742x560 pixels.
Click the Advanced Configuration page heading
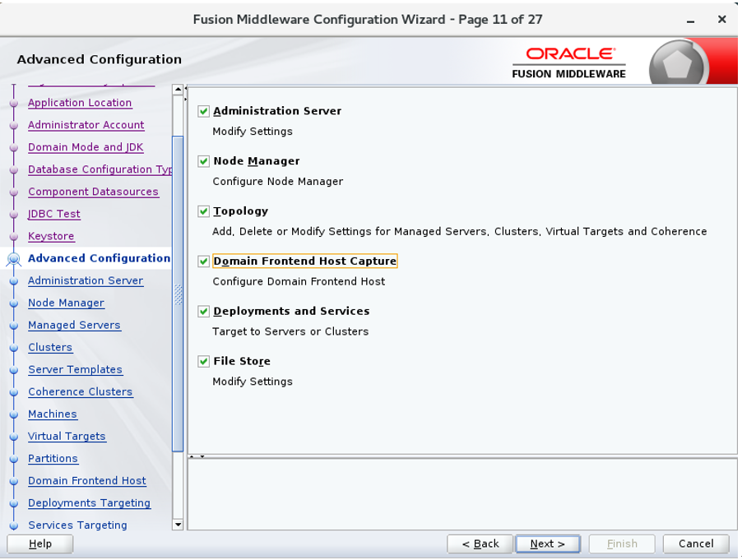click(100, 59)
